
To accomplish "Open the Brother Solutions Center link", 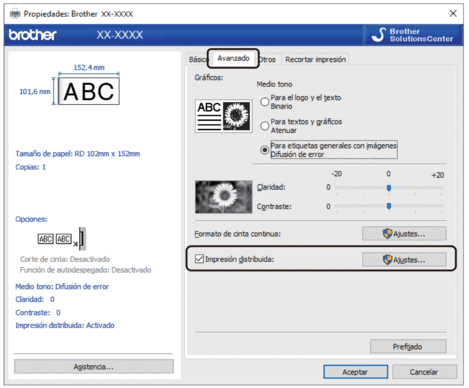I will coord(412,35).
